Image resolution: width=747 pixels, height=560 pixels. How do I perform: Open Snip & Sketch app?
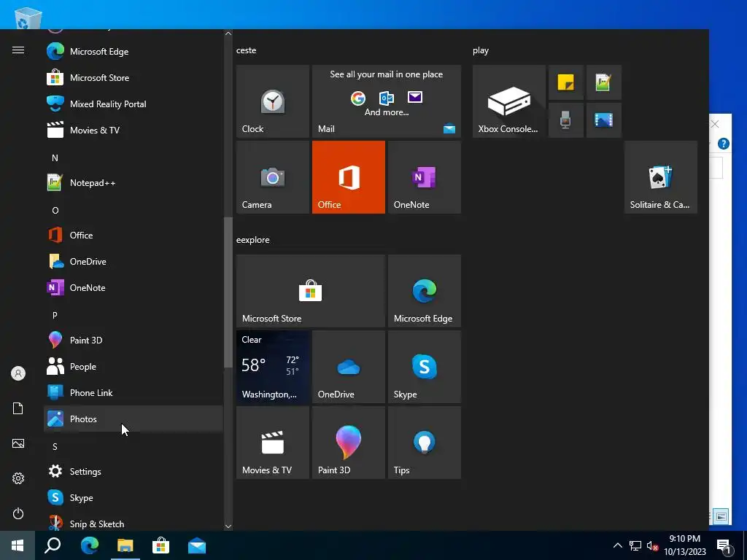pos(133,523)
